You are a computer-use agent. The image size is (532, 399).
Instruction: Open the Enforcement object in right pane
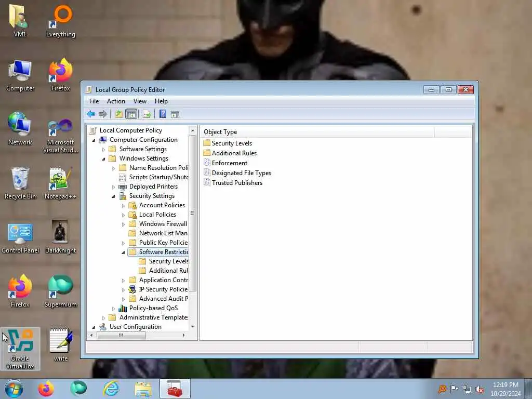point(225,163)
